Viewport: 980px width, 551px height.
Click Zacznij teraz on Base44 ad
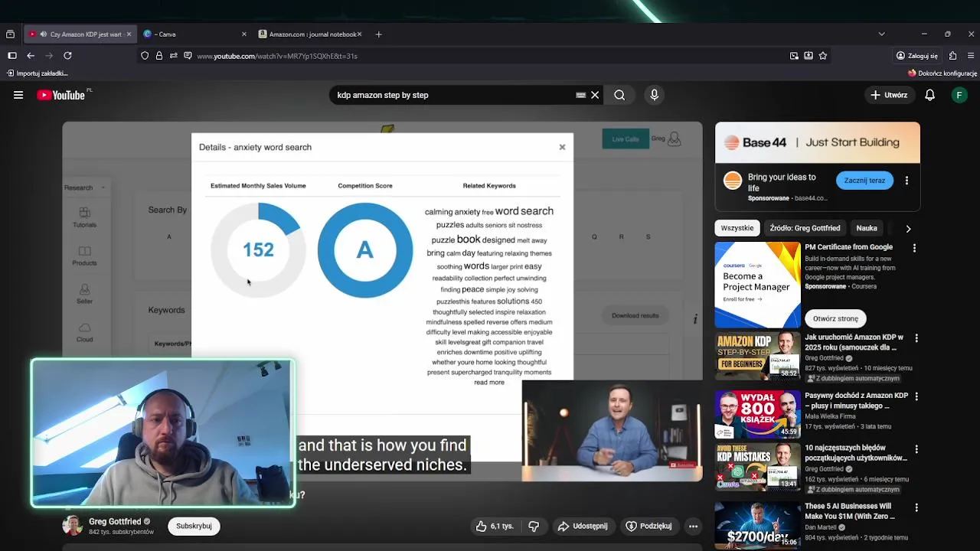coord(864,181)
